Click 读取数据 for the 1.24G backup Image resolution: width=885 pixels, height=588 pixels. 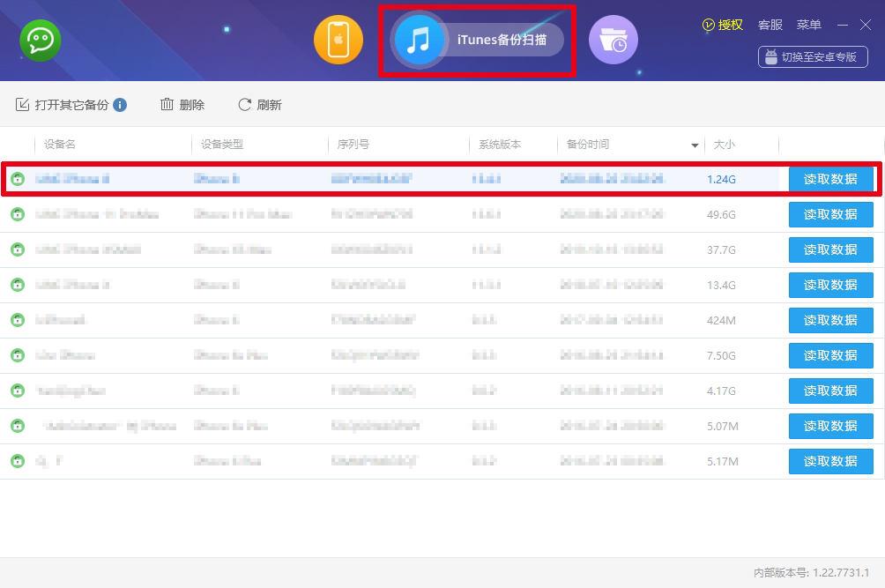pos(830,179)
